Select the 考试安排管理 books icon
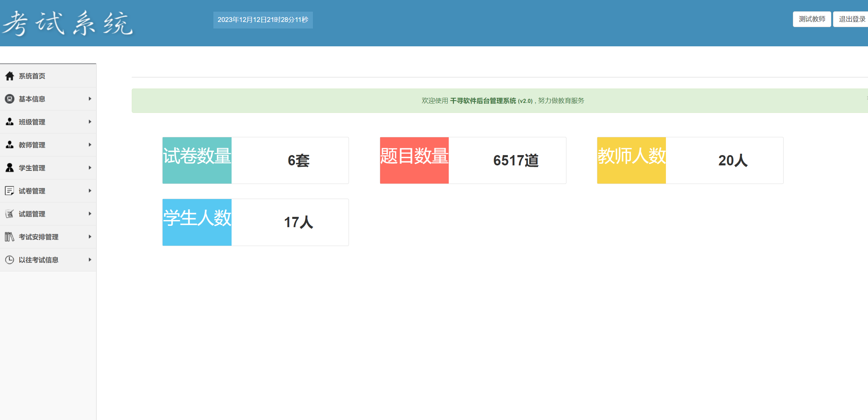868x420 pixels. [9, 237]
